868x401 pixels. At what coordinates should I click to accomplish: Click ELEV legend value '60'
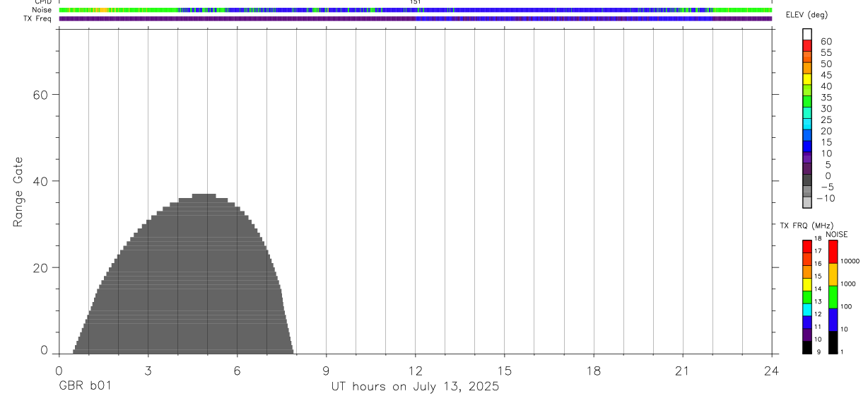826,42
